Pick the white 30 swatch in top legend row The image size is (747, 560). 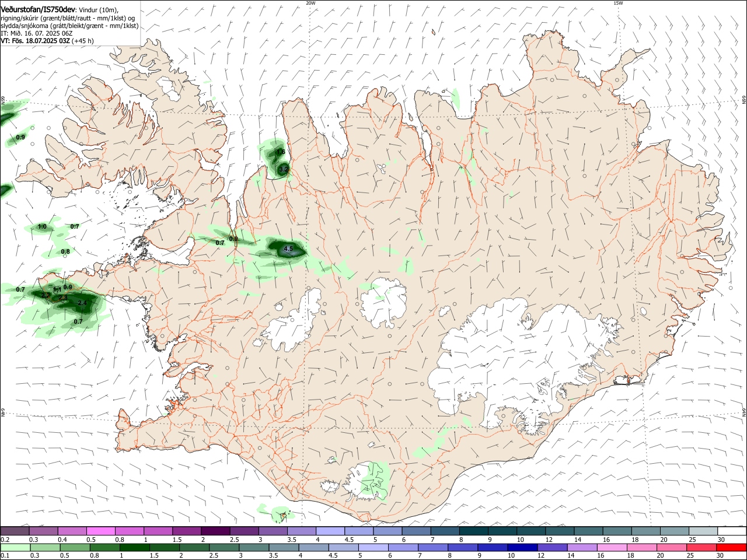point(732,531)
